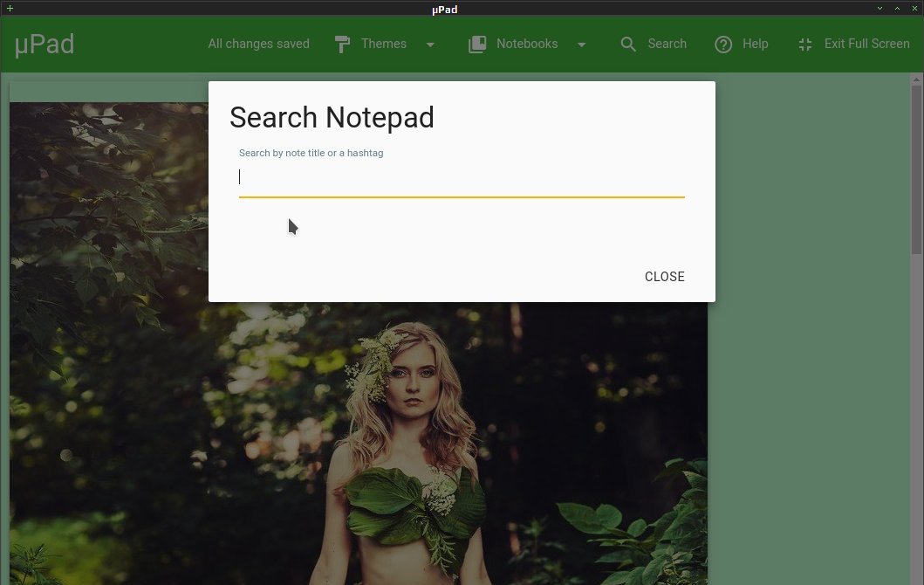
Task: Open the Notebooks menu
Action: pos(527,44)
